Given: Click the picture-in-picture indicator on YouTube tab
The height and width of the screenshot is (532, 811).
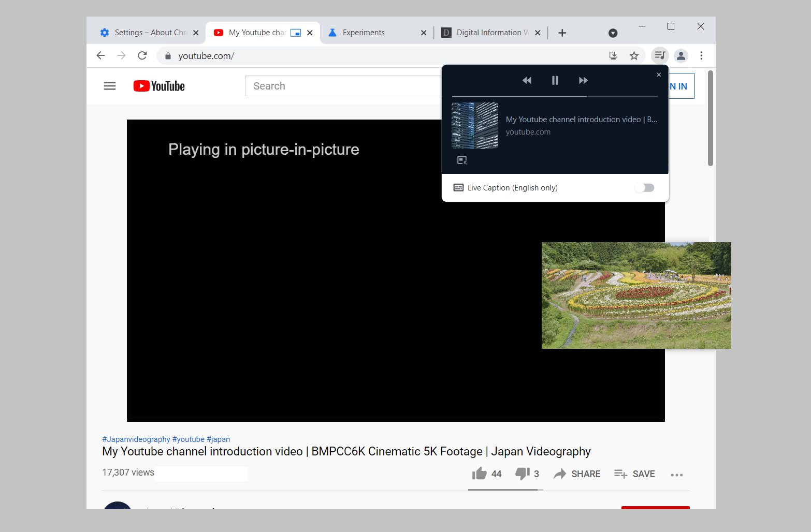Looking at the screenshot, I should coord(296,33).
